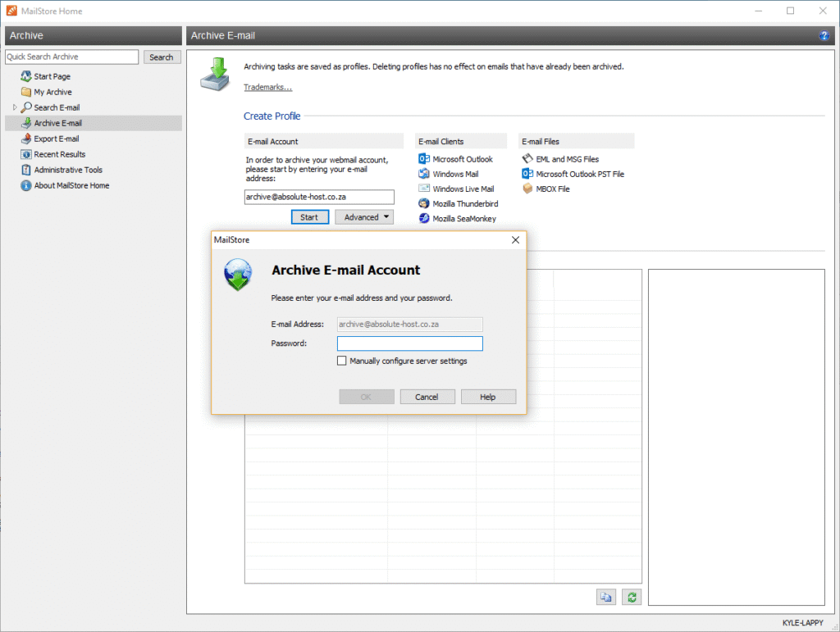Click the E-mail Files column header
The width and height of the screenshot is (840, 632).
[x=576, y=141]
